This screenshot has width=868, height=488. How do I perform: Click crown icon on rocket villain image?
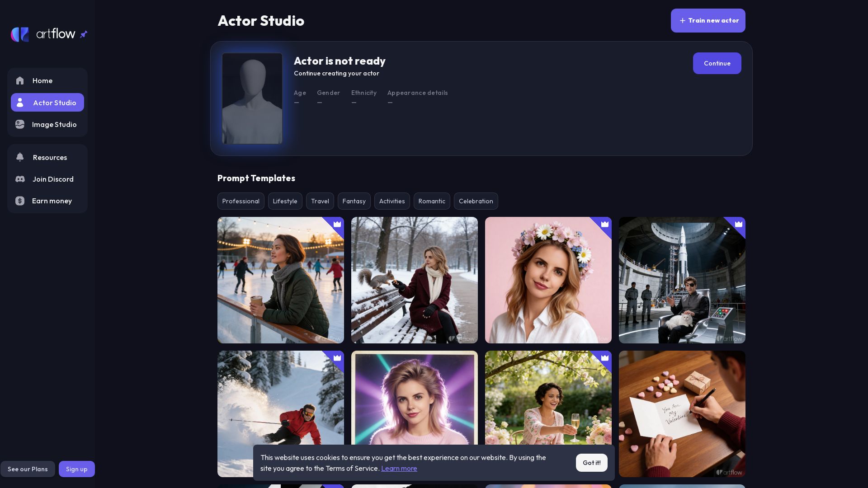pos(739,224)
